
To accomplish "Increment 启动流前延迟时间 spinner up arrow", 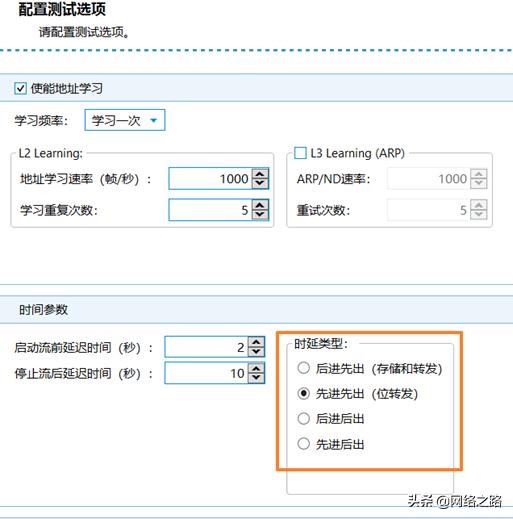I will point(256,342).
